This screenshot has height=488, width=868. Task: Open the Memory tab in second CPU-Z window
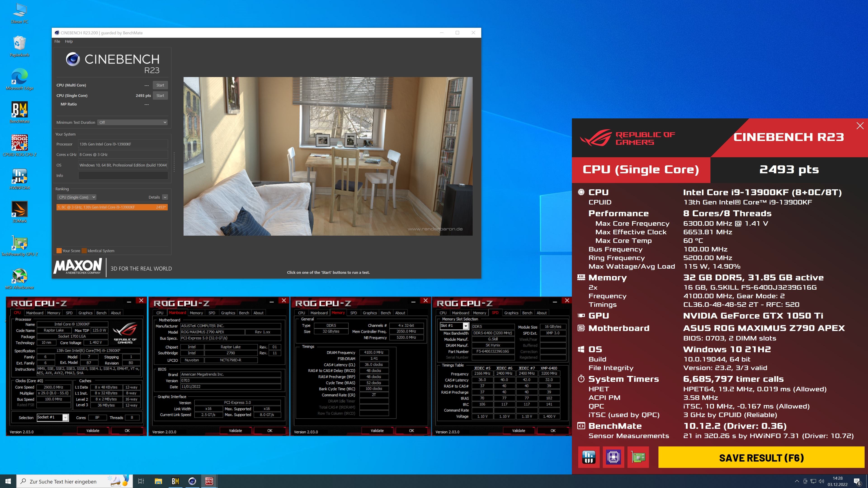(x=196, y=313)
